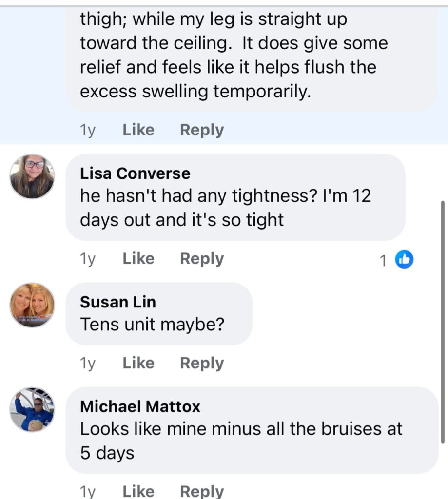This screenshot has width=448, height=499.
Task: Like Lisa Converse's comment
Action: (x=138, y=259)
